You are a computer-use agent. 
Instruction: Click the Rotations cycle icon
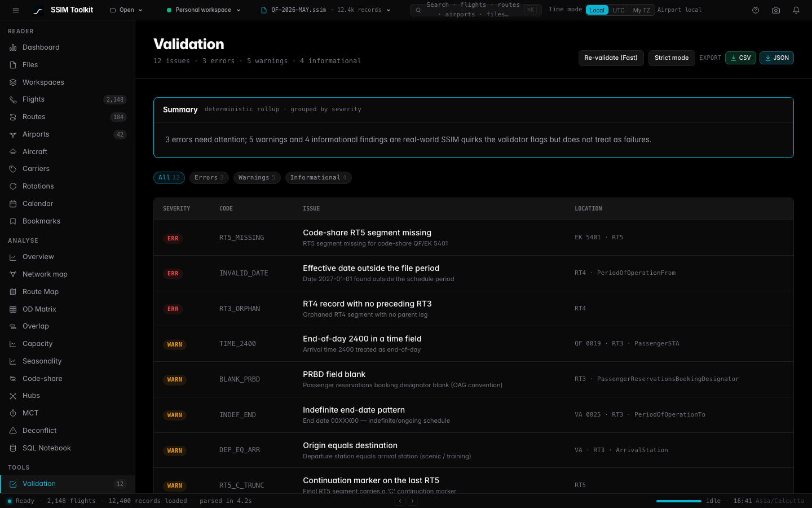[13, 186]
